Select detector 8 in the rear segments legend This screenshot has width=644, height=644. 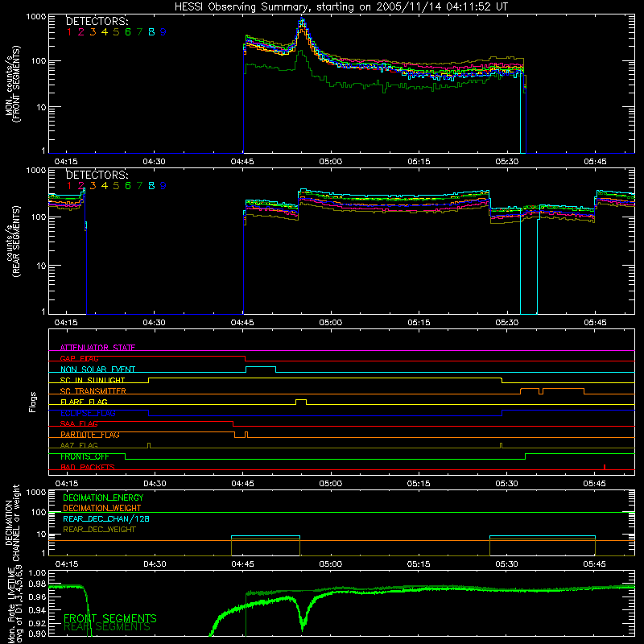click(x=151, y=186)
